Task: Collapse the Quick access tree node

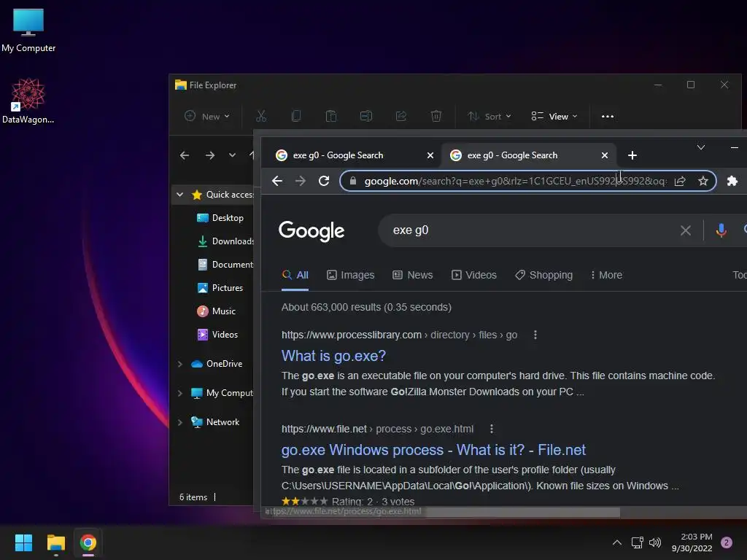Action: coord(179,194)
